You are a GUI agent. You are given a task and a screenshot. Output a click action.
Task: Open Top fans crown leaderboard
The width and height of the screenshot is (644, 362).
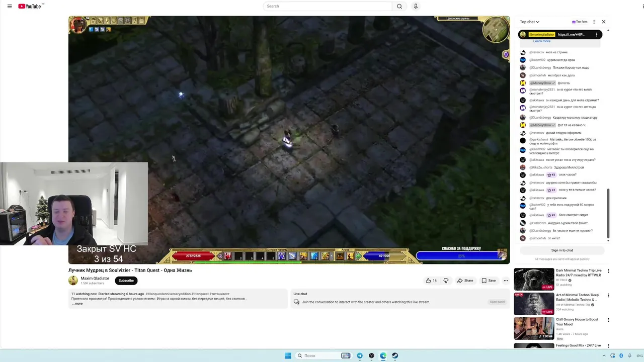pyautogui.click(x=580, y=22)
